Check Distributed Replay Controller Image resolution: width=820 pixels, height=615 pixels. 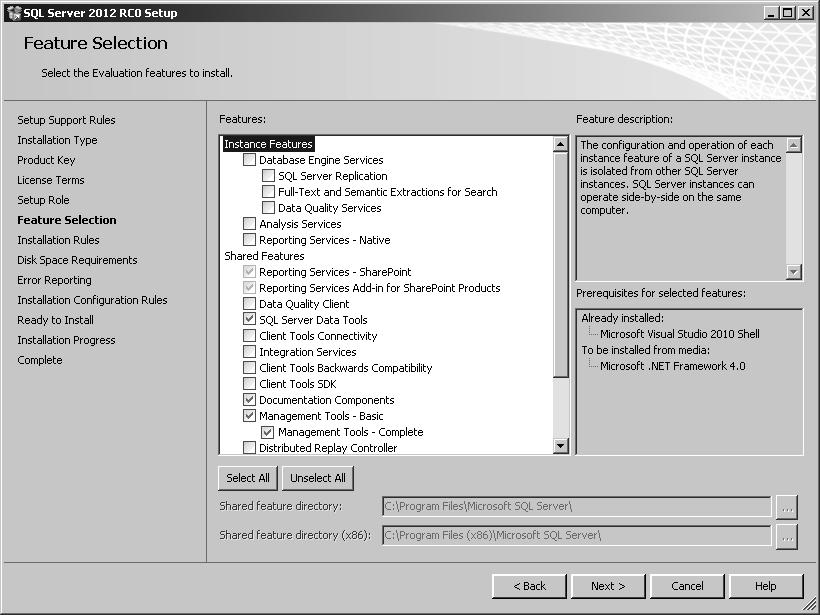point(249,448)
